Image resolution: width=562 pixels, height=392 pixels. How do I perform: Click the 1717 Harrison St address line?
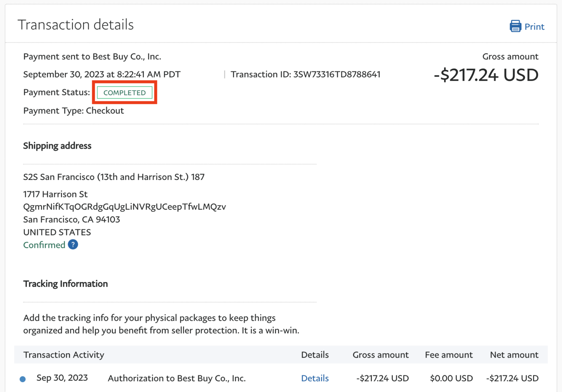coord(55,194)
